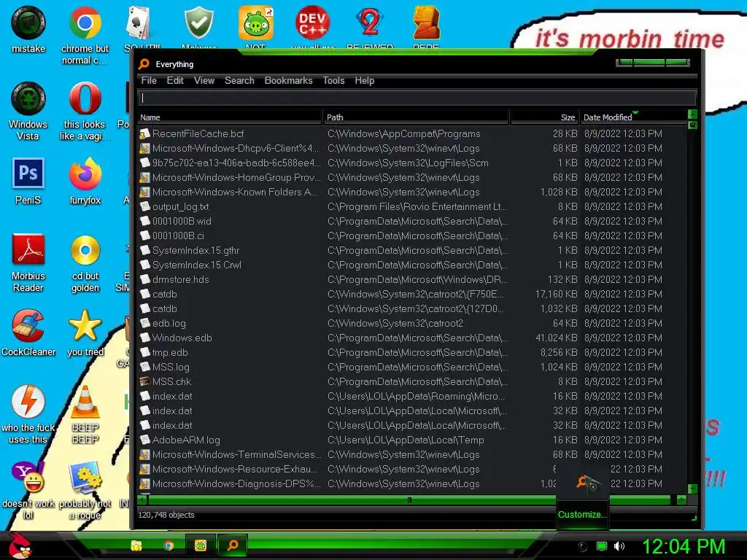Image resolution: width=747 pixels, height=560 pixels.
Task: Launch the Photoshop 'PeniS' icon
Action: coord(28,181)
